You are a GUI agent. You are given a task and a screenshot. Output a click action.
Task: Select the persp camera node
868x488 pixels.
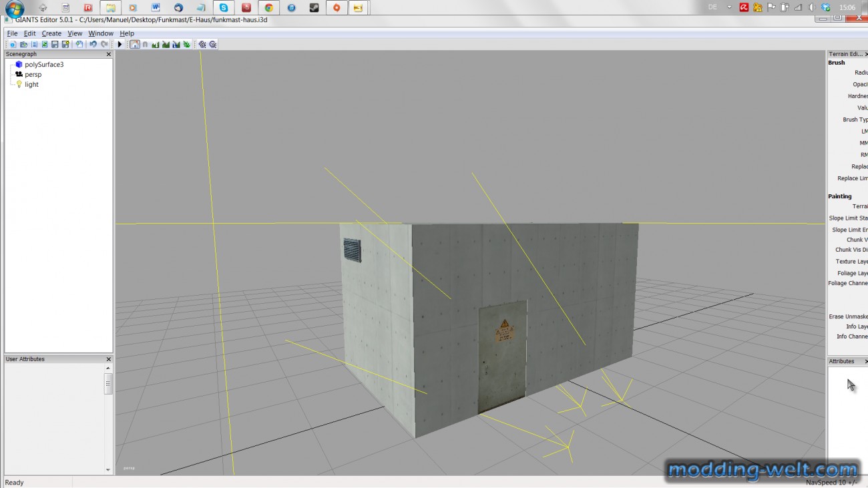tap(33, 75)
